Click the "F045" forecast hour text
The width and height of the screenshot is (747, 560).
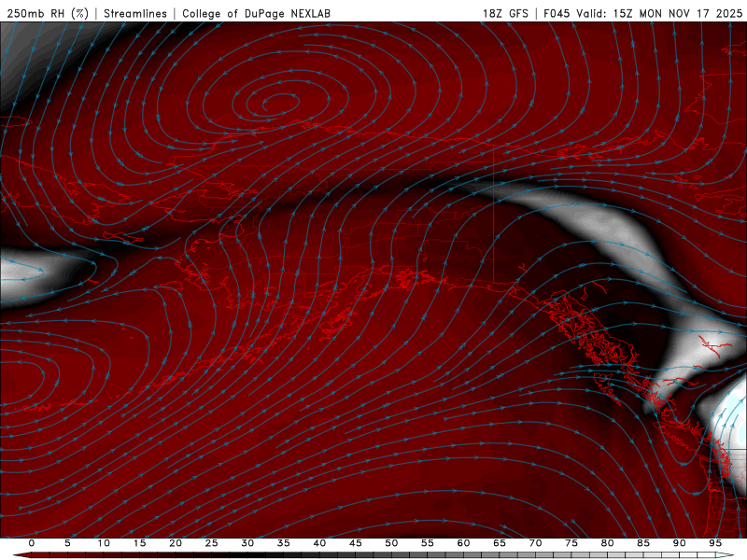(557, 13)
